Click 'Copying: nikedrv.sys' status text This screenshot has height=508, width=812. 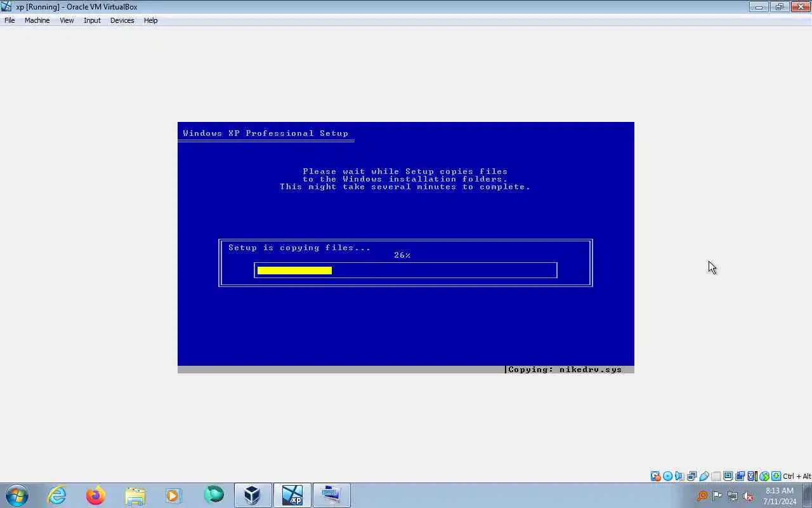pos(565,370)
